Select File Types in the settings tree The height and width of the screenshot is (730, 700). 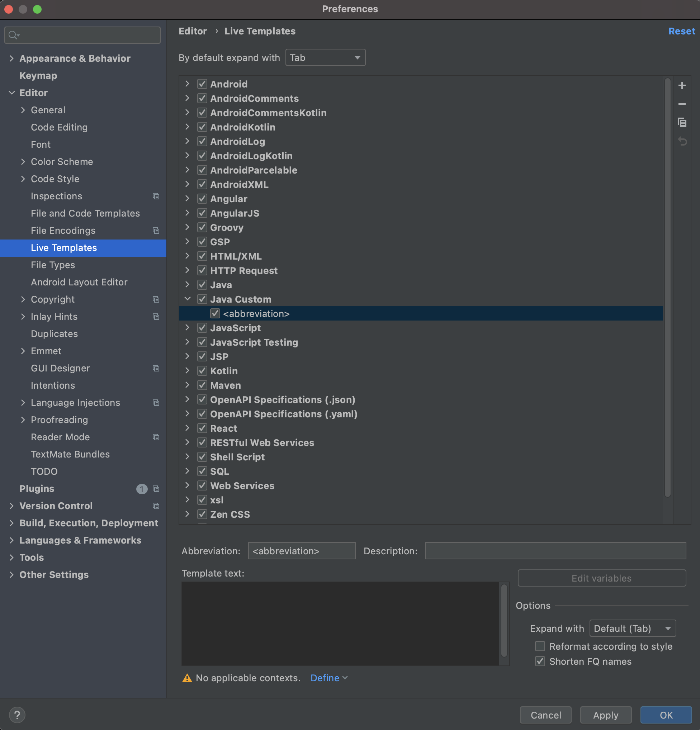coord(53,265)
